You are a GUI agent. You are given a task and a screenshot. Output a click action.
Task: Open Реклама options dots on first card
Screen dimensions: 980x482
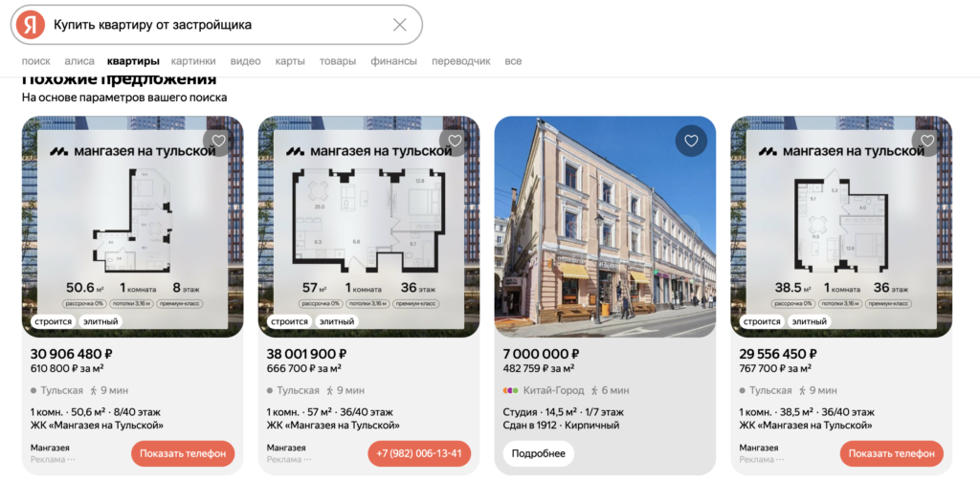pyautogui.click(x=71, y=459)
